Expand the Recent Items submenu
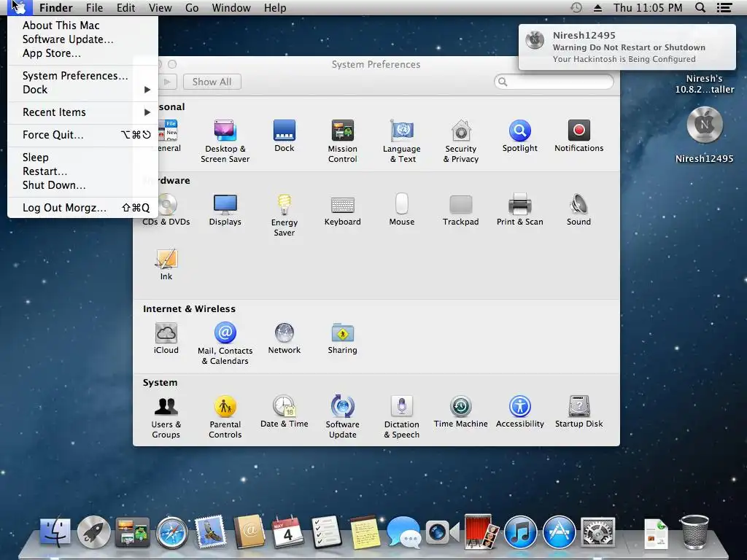The width and height of the screenshot is (747, 560). click(x=83, y=112)
